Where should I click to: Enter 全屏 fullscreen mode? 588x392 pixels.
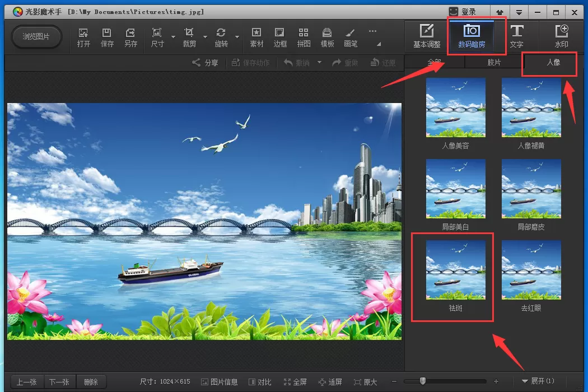(x=295, y=382)
